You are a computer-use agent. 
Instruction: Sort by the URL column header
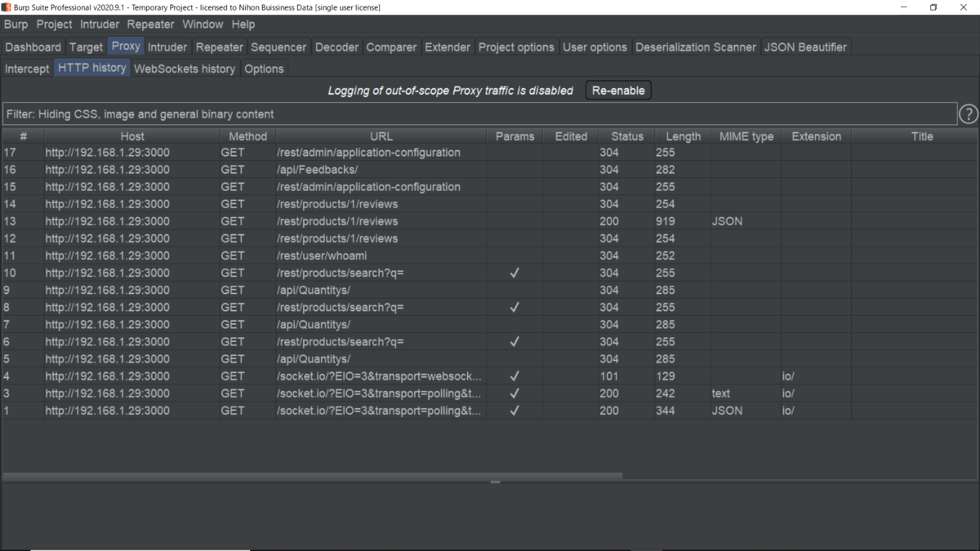381,136
